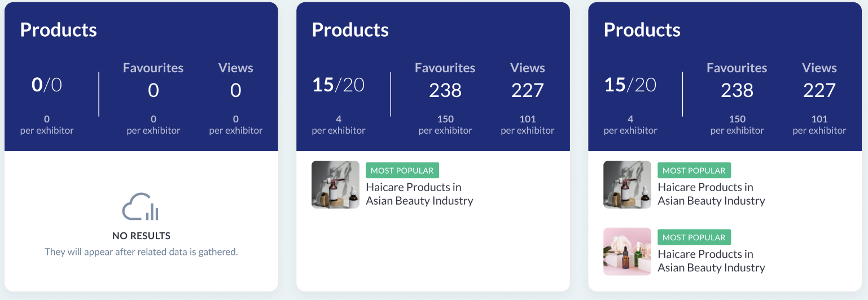Click the 15/20 product count in the right card
This screenshot has width=868, height=300.
click(630, 85)
